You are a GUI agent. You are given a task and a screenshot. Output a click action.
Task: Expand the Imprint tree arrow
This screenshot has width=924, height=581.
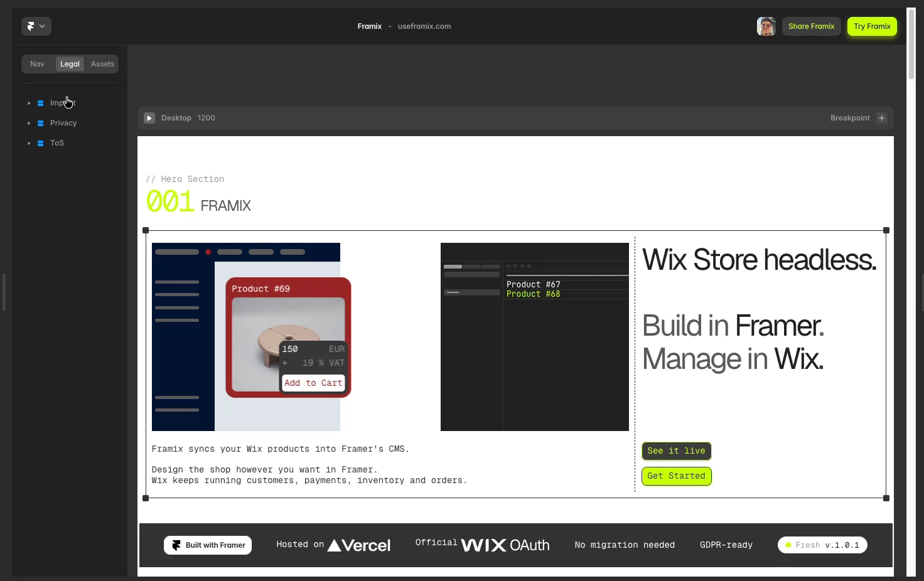[29, 103]
